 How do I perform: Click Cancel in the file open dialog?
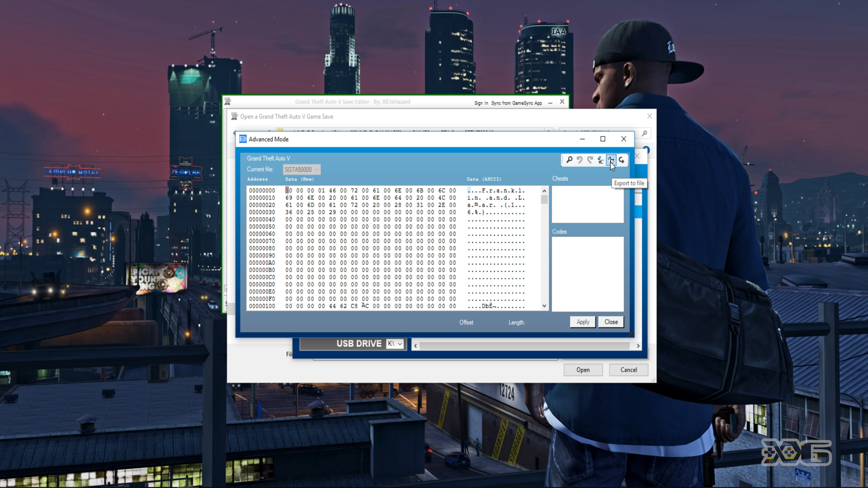628,370
